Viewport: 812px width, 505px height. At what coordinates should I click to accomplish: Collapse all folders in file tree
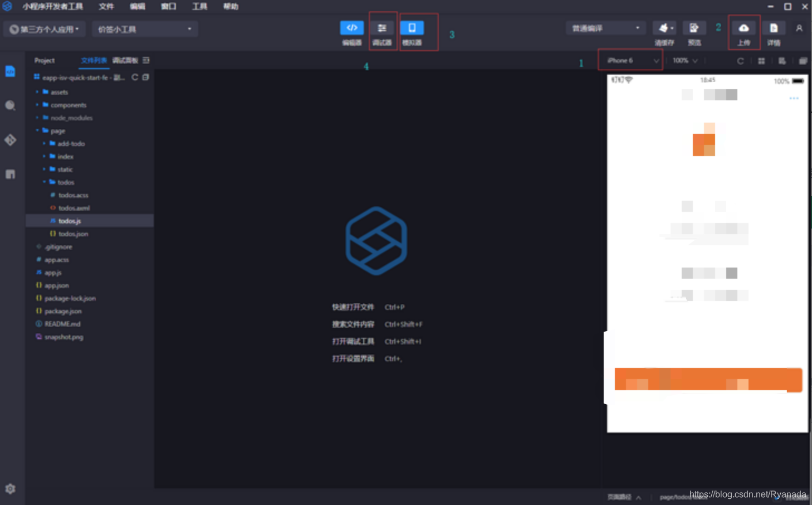145,77
